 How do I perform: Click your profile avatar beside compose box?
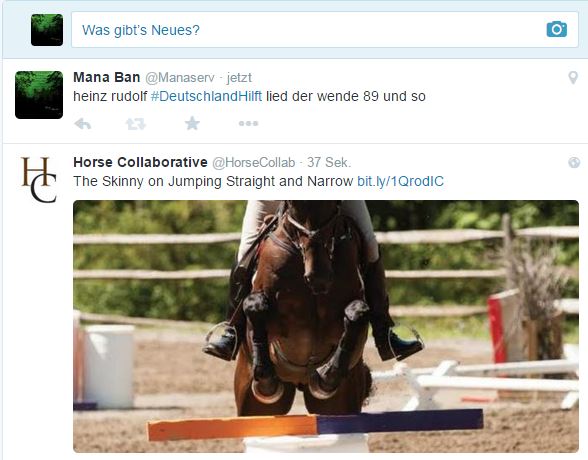(47, 30)
